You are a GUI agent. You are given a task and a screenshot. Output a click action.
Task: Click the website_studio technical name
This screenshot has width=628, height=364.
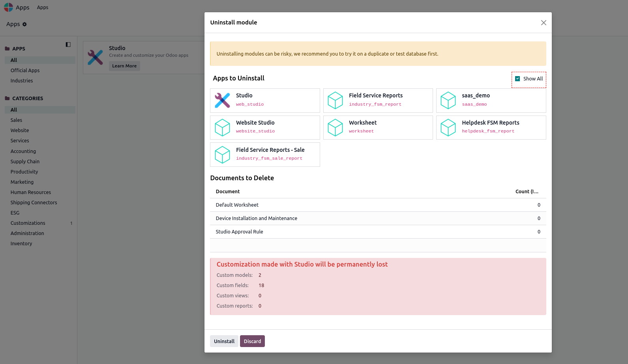coord(255,131)
